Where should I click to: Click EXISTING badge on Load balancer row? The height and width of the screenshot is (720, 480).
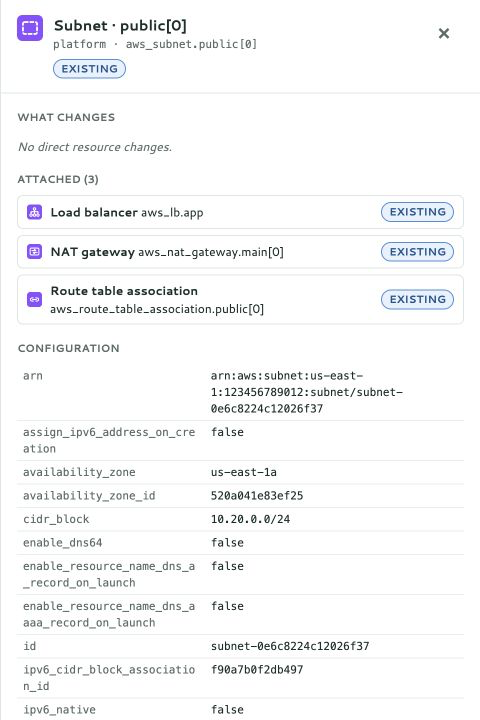417,212
